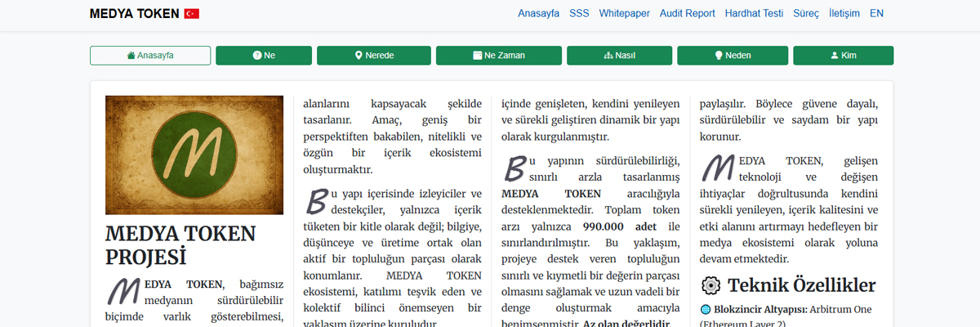Screen dimensions: 980x327
Task: Click the map pin icon in Nerede button
Action: 359,56
